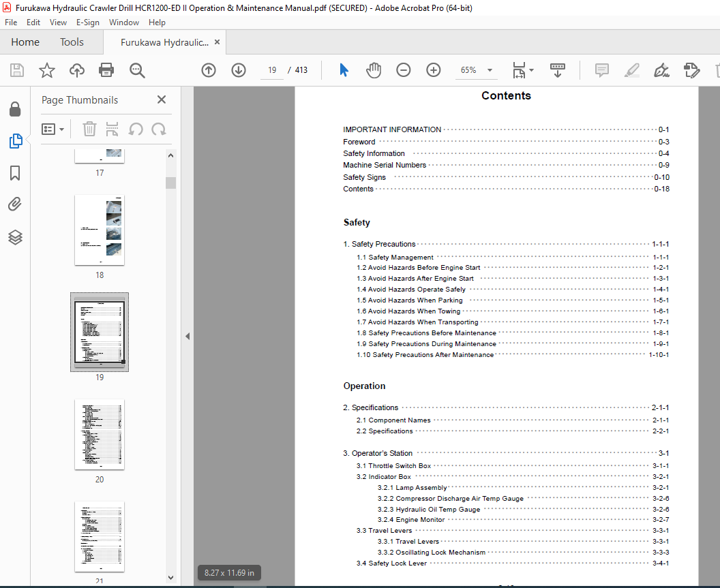The width and height of the screenshot is (720, 588).
Task: Open the E-Sign menu
Action: [88, 22]
